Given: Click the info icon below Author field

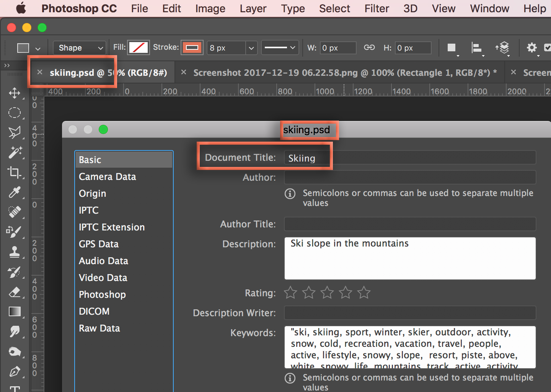Looking at the screenshot, I should click(x=290, y=194).
